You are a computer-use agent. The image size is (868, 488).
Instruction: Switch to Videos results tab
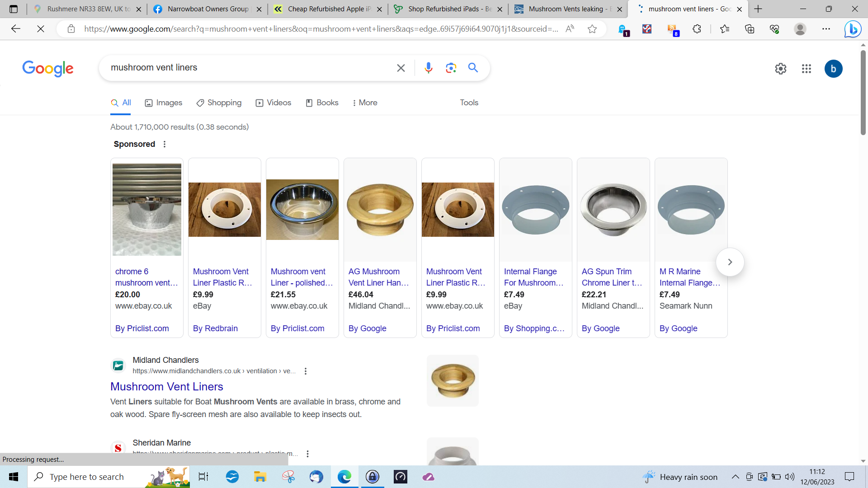point(274,103)
